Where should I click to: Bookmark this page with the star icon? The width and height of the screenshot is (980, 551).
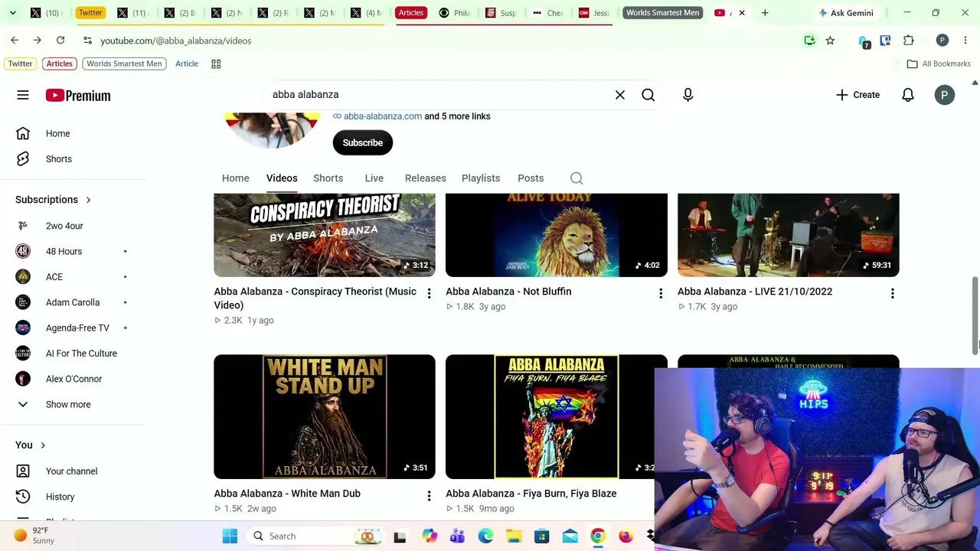click(830, 41)
